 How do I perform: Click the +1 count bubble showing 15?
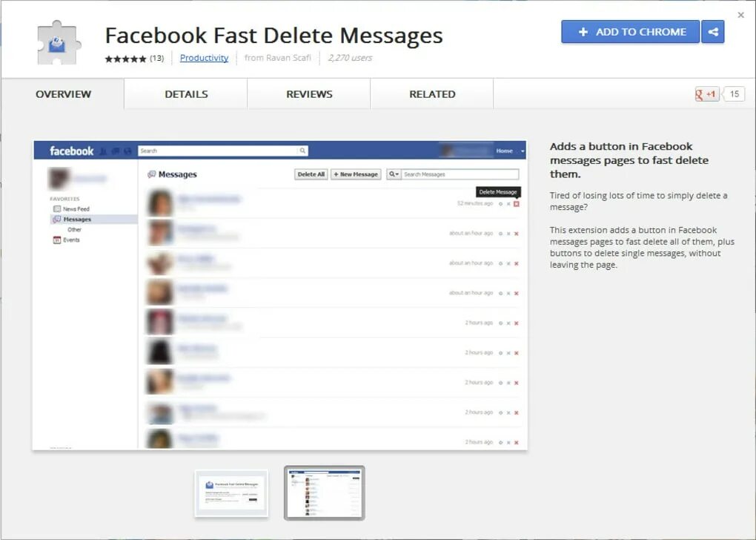pyautogui.click(x=734, y=94)
